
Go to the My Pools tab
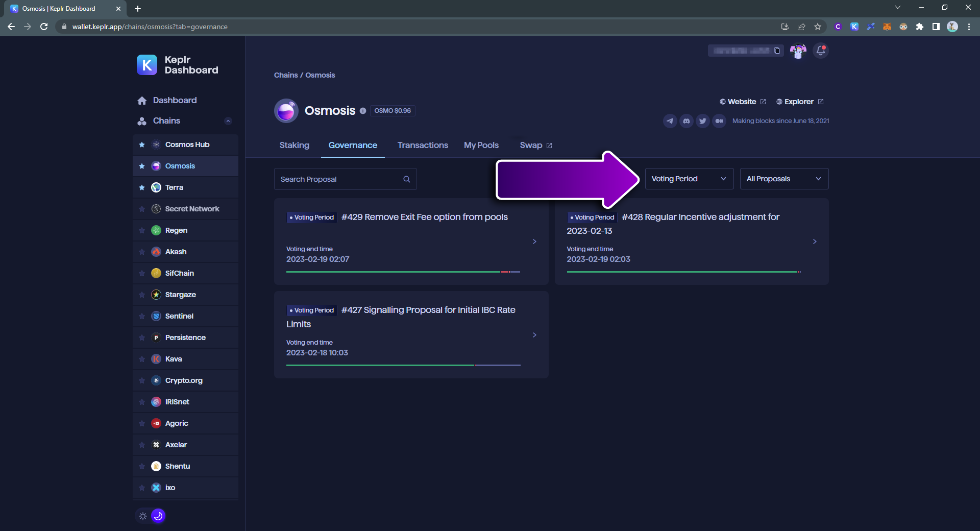[x=481, y=146]
